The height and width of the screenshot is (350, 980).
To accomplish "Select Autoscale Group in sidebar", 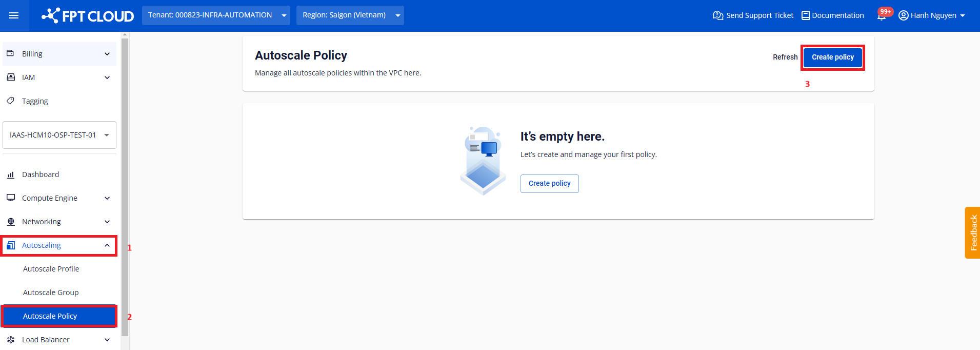I will pyautogui.click(x=51, y=293).
